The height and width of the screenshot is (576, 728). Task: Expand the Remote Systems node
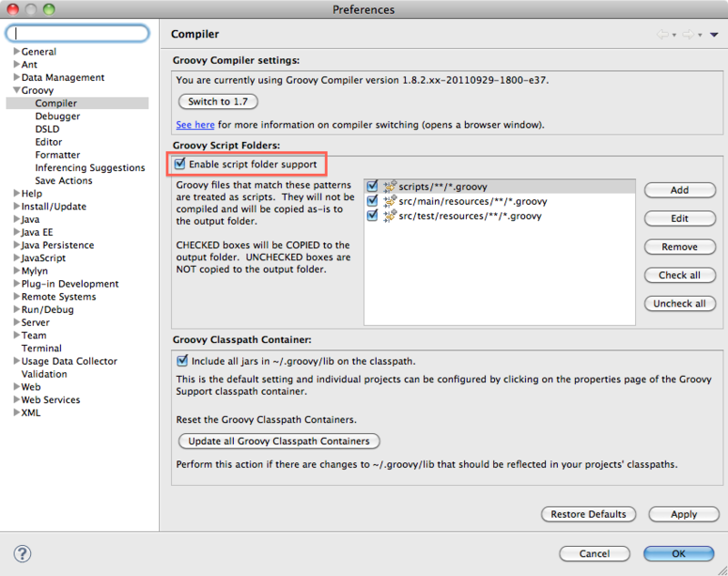pos(16,296)
